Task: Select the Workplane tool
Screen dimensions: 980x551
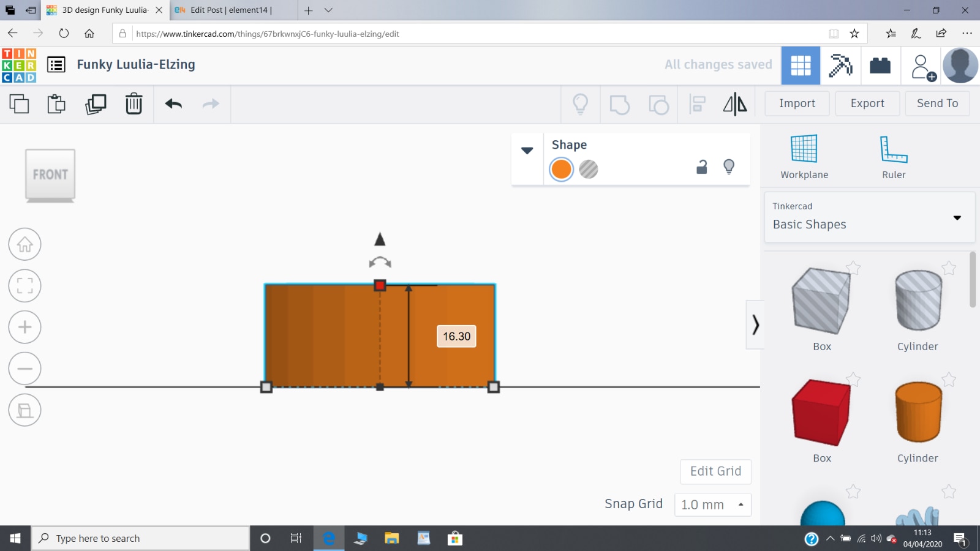Action: (x=804, y=157)
